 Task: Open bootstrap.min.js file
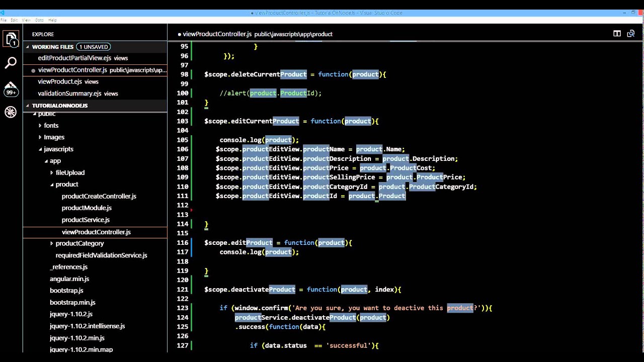click(72, 302)
